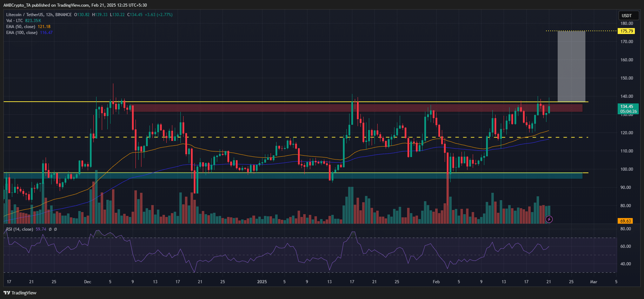Click the green 134.45 current price label
Screen dimensions: 644x299
click(628, 109)
